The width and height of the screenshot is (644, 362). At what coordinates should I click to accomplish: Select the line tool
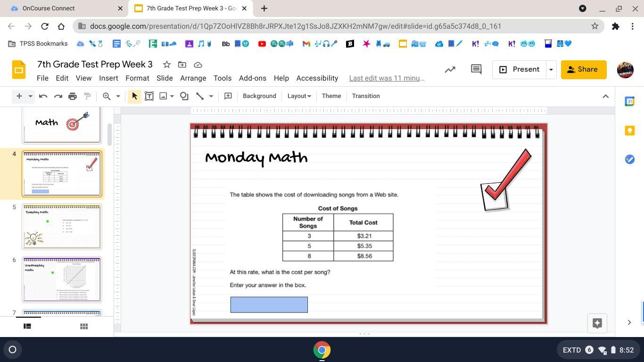[x=200, y=96]
